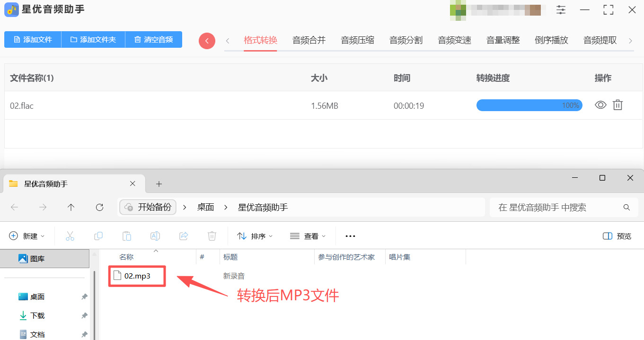Add a new Explorer tab with plus
The width and height of the screenshot is (644, 340).
(159, 183)
